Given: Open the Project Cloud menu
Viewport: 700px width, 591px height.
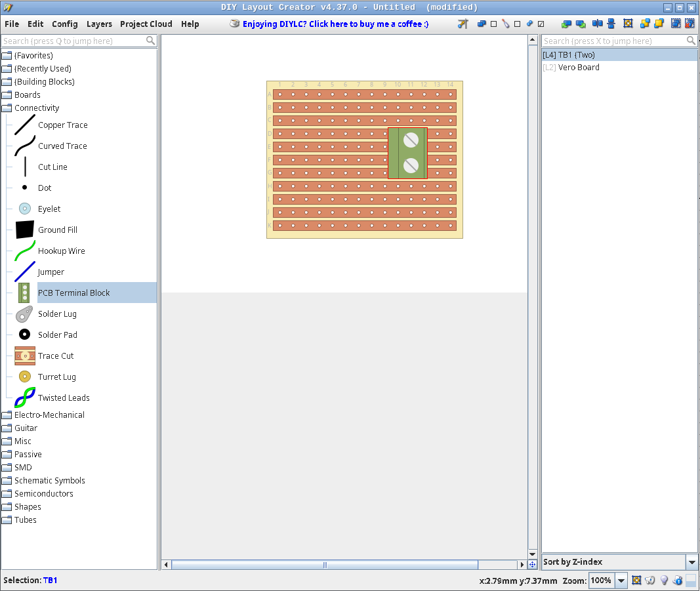Looking at the screenshot, I should coord(146,24).
